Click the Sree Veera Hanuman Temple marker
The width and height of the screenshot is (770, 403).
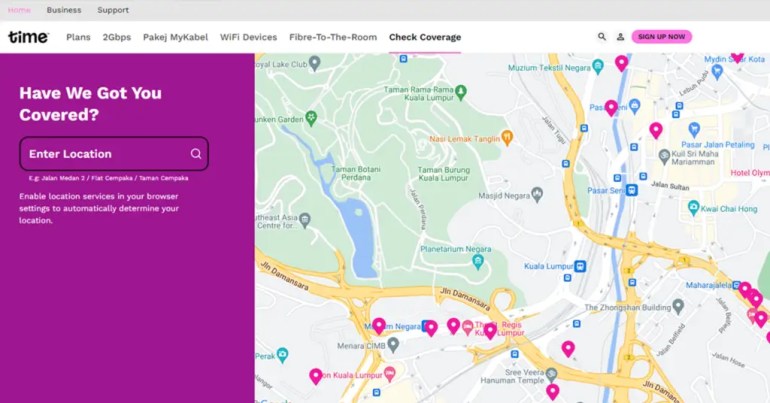[551, 375]
